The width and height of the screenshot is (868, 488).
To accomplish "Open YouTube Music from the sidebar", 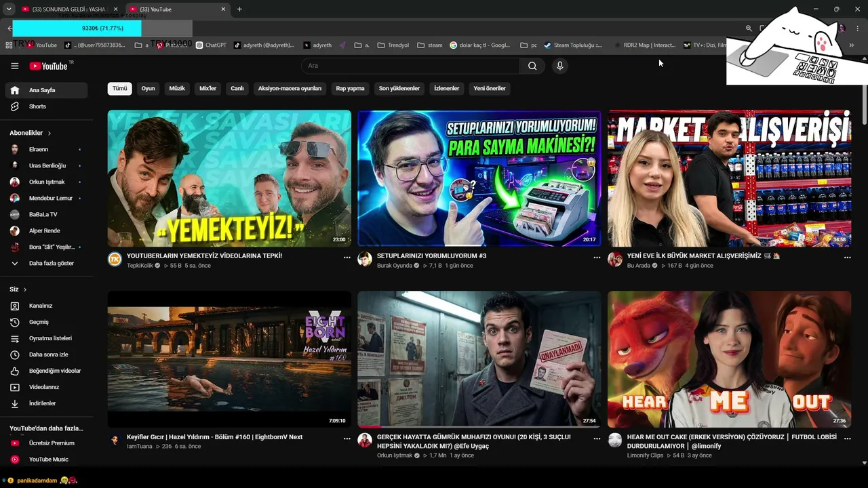I will pyautogui.click(x=46, y=460).
